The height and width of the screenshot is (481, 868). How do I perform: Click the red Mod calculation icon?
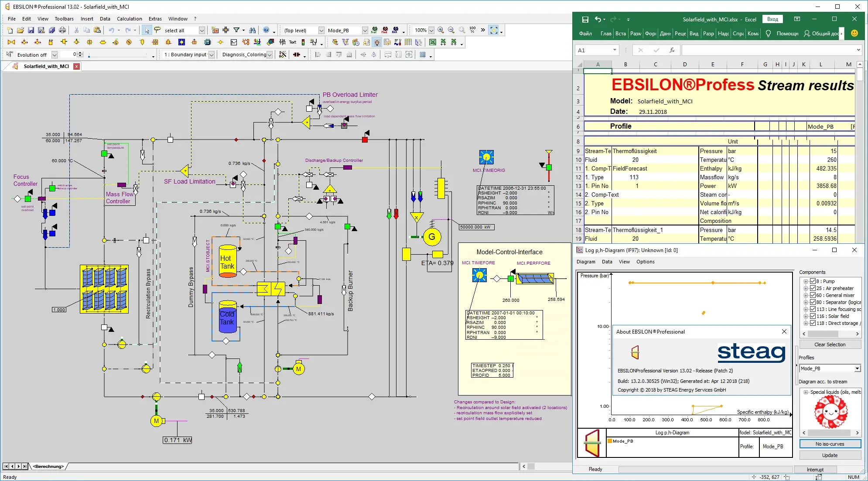(x=385, y=30)
